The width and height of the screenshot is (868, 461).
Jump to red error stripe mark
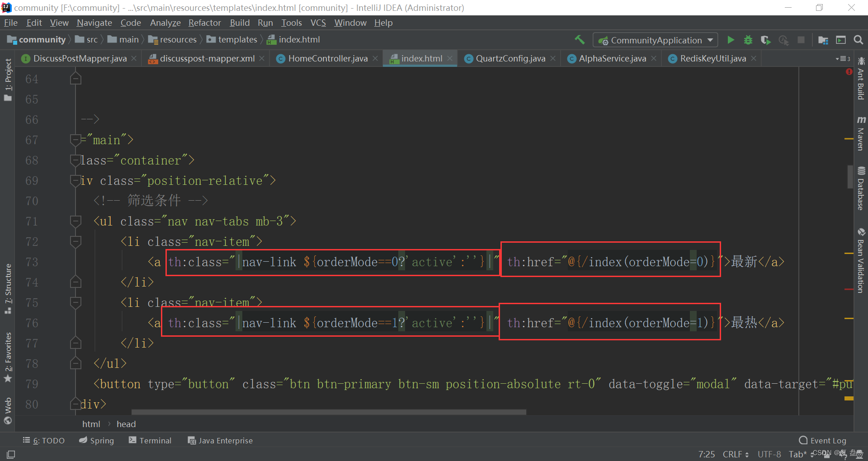pyautogui.click(x=849, y=289)
